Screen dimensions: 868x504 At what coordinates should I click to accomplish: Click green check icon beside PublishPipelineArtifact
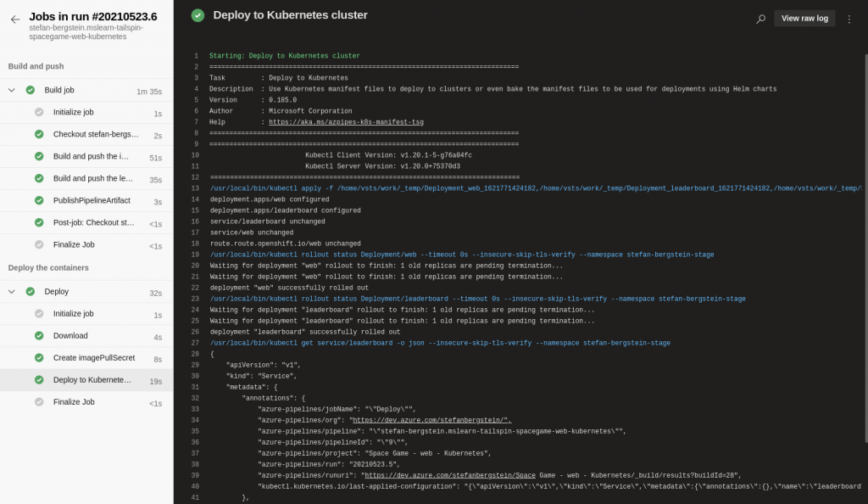[39, 200]
